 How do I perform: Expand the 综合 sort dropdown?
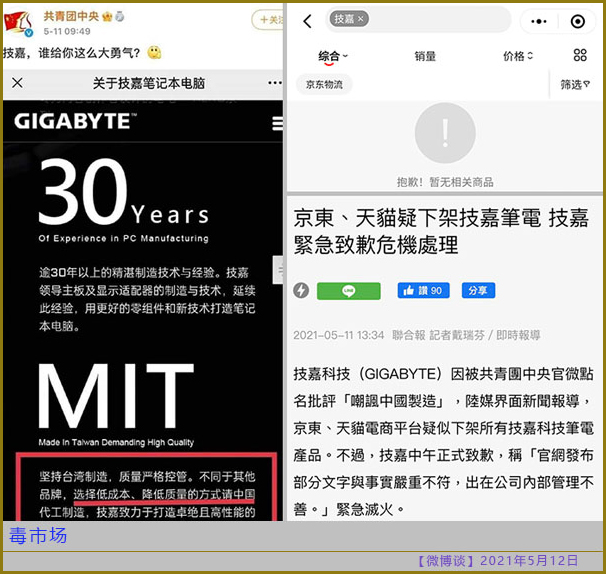[332, 56]
